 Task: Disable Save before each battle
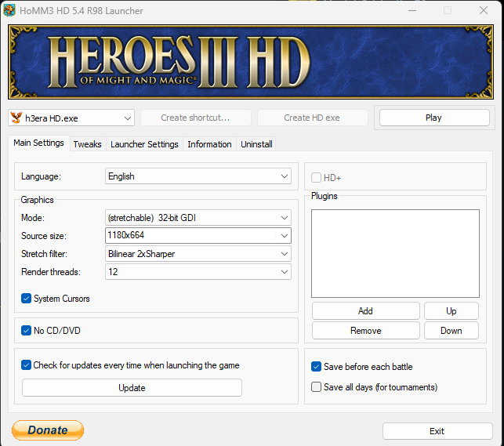coord(317,367)
